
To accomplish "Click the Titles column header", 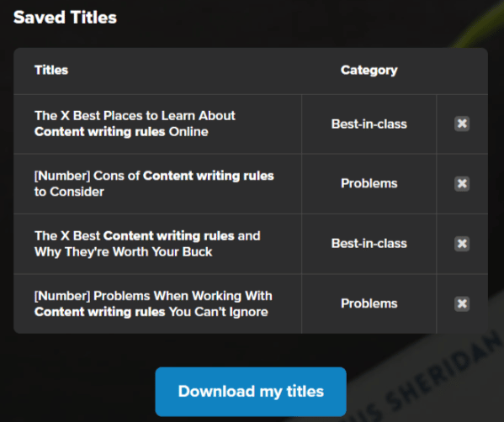I will [51, 70].
